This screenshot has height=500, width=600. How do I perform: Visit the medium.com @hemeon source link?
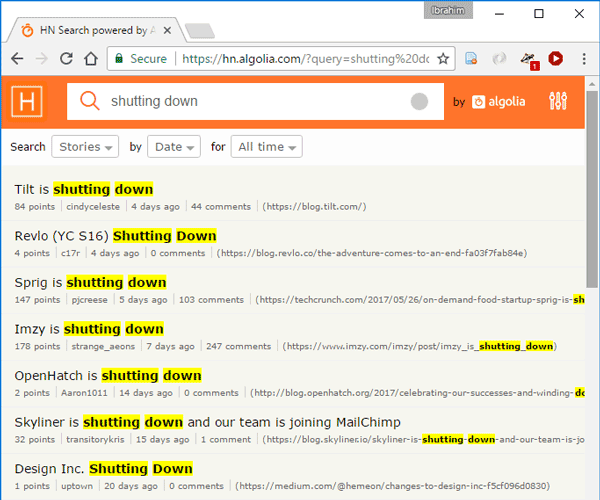coord(393,486)
